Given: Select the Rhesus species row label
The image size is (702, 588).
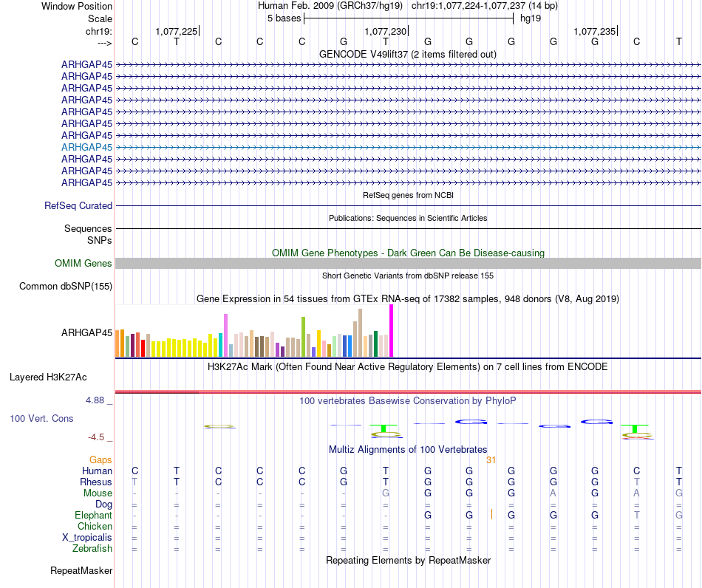Looking at the screenshot, I should pyautogui.click(x=96, y=482).
